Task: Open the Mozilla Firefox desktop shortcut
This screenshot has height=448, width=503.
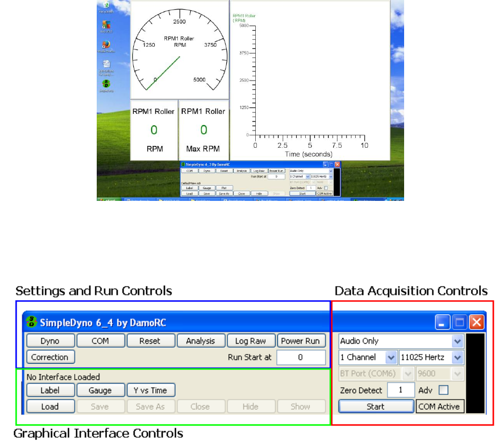Action: [106, 44]
